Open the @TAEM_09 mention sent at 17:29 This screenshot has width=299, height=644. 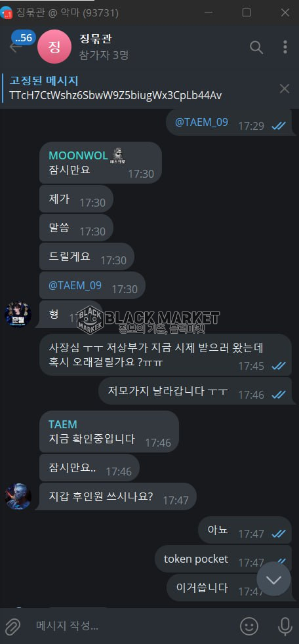point(201,123)
